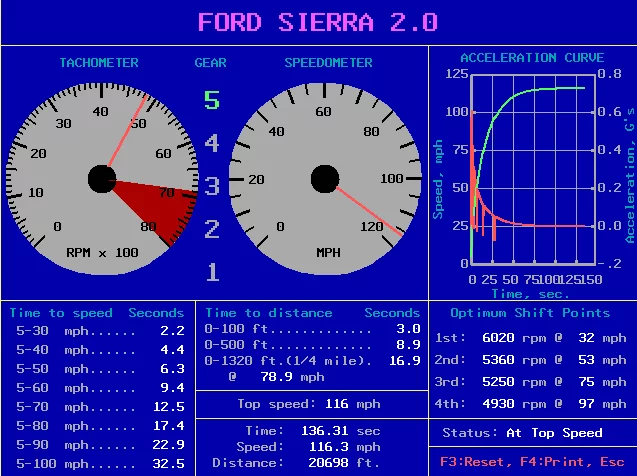
Task: Select the 4th gear 4930 rpm row
Action: point(531,404)
